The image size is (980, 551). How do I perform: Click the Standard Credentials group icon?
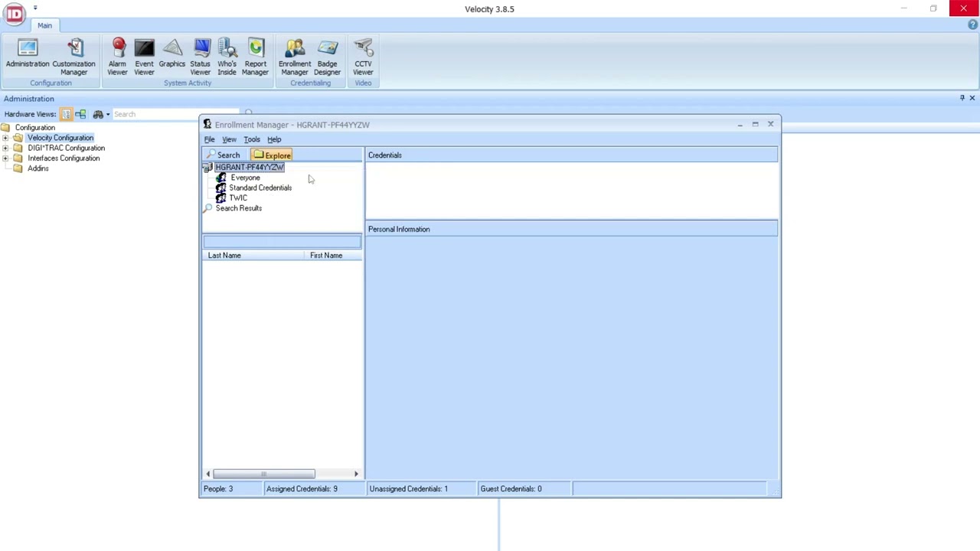coord(221,187)
